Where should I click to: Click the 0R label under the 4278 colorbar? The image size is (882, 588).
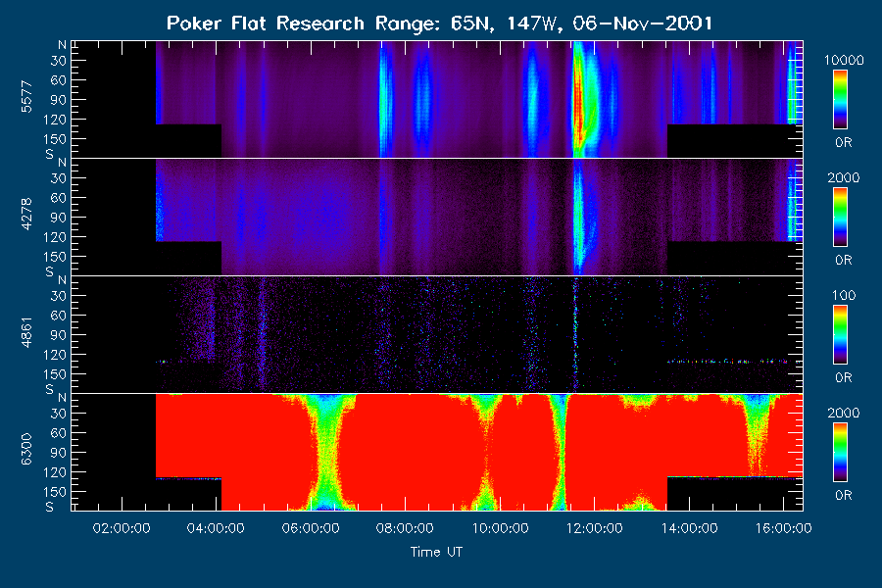[843, 261]
